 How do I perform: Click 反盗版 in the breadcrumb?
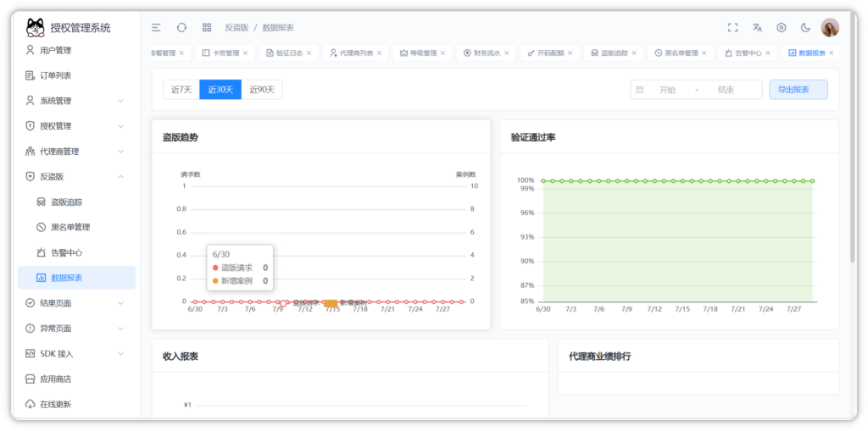236,28
